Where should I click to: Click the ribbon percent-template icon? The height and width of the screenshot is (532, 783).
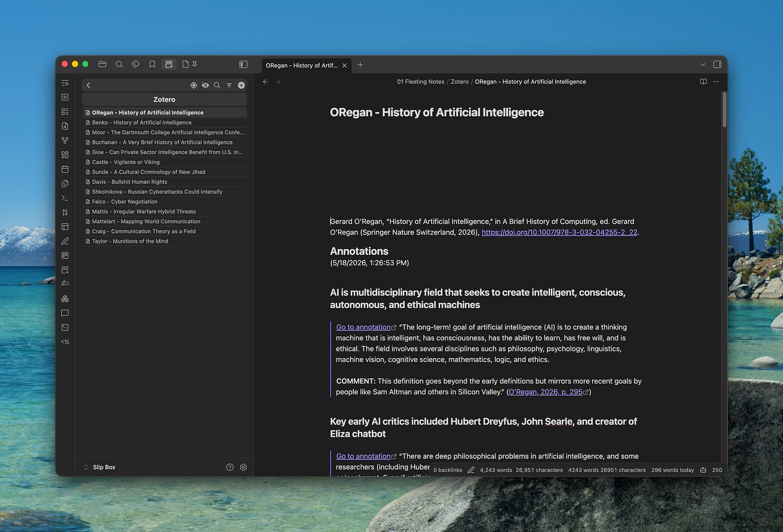point(65,342)
